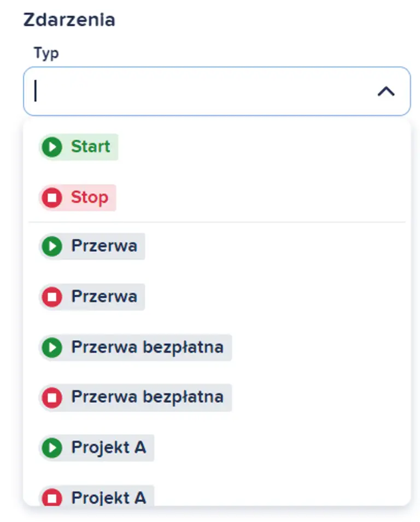Click the Typ field label

pos(46,53)
